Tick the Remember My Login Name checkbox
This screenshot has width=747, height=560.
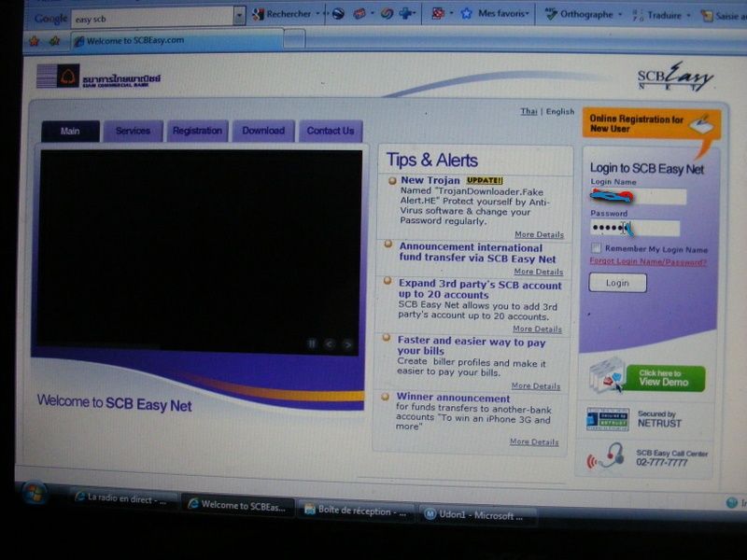pos(596,247)
